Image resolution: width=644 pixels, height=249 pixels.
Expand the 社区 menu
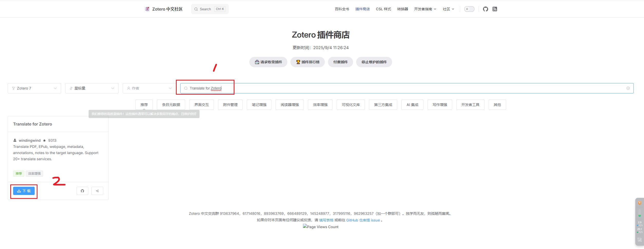pyautogui.click(x=449, y=9)
